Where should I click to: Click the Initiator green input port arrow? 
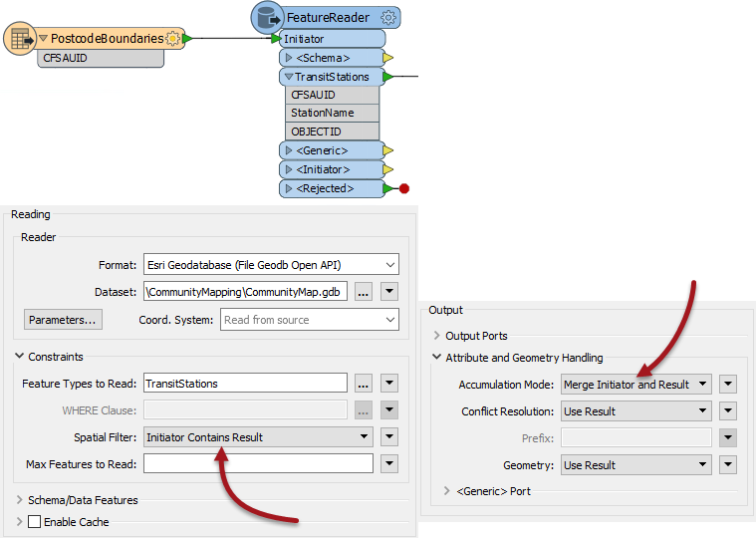click(x=276, y=38)
